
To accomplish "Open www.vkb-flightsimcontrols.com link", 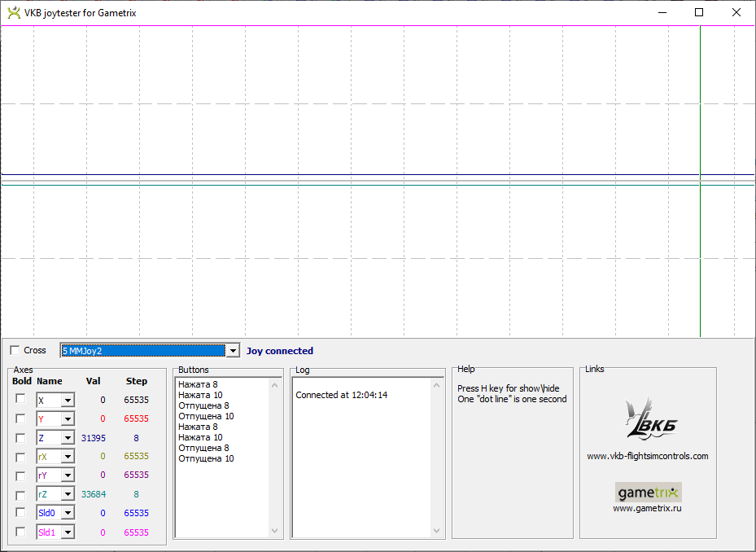I will (648, 456).
